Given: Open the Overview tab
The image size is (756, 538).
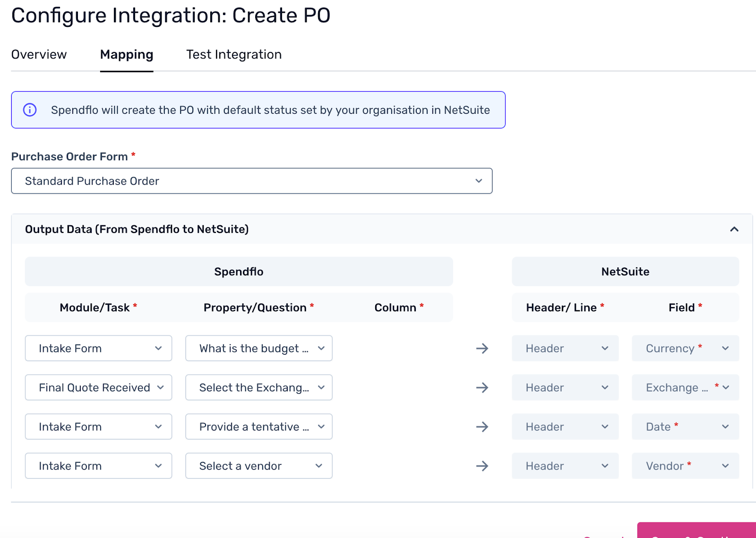Looking at the screenshot, I should 39,55.
